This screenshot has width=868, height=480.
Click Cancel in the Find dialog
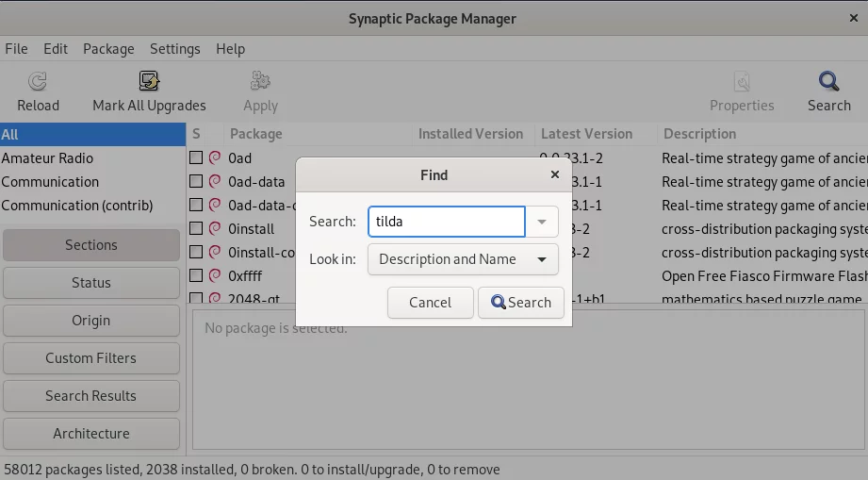click(430, 303)
